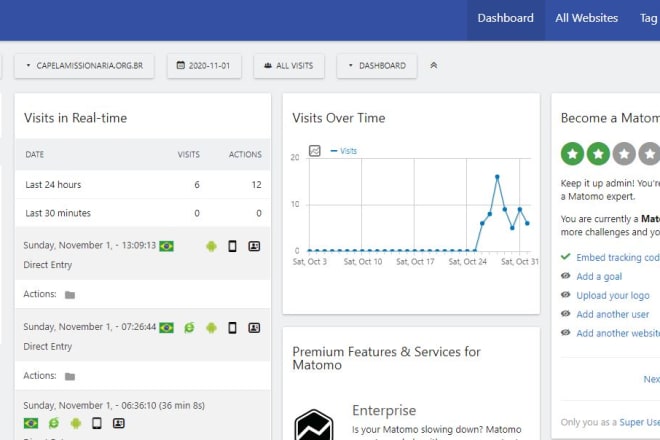The height and width of the screenshot is (440, 660).
Task: Click the Super User link
Action: 639,422
